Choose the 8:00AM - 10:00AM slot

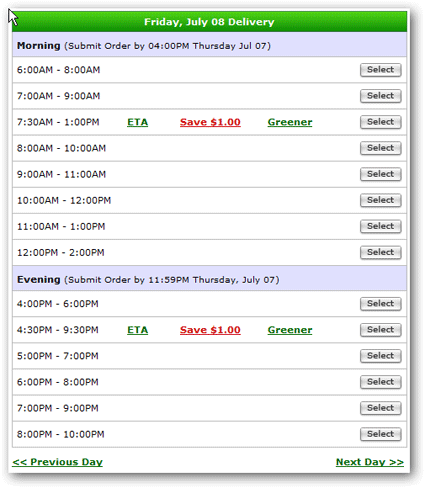(x=380, y=148)
